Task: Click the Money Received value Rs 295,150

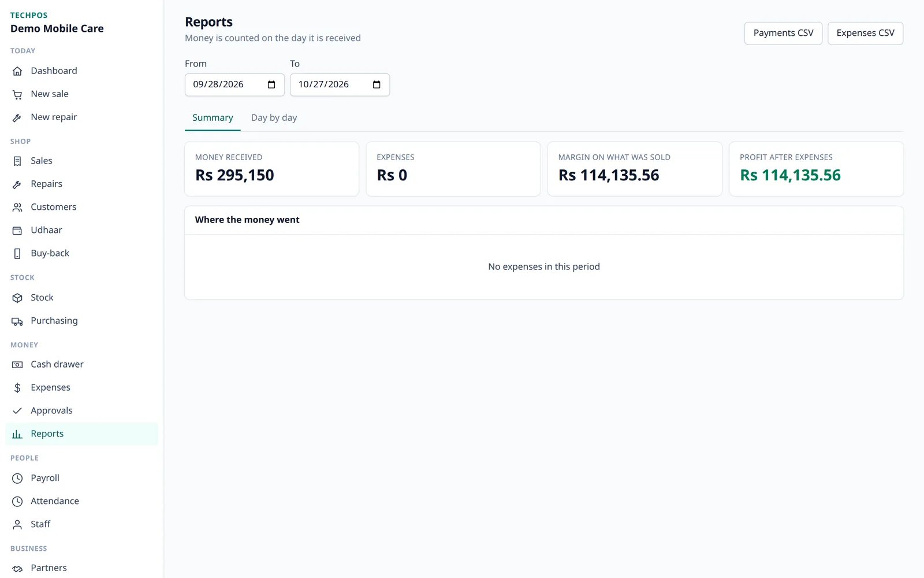Action: pos(234,175)
